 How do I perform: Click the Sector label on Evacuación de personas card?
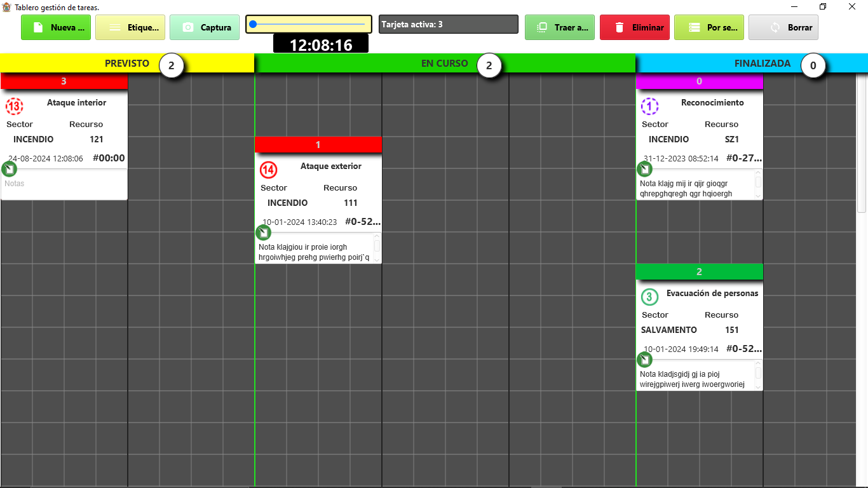(x=655, y=315)
